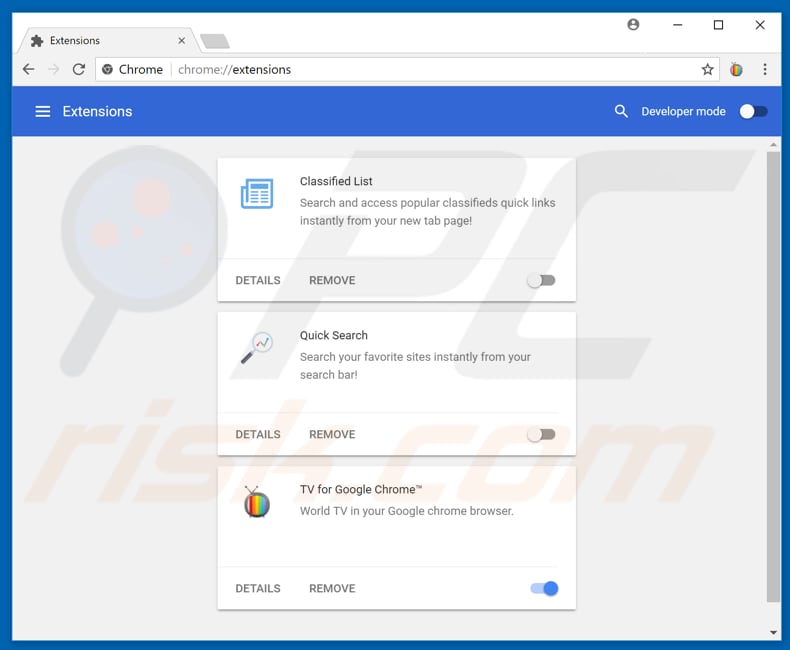The image size is (790, 650).
Task: Close the Extensions tab
Action: (182, 40)
